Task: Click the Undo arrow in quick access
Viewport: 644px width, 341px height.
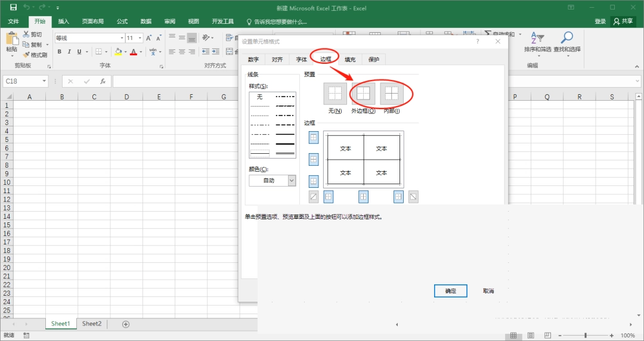Action: [x=27, y=7]
